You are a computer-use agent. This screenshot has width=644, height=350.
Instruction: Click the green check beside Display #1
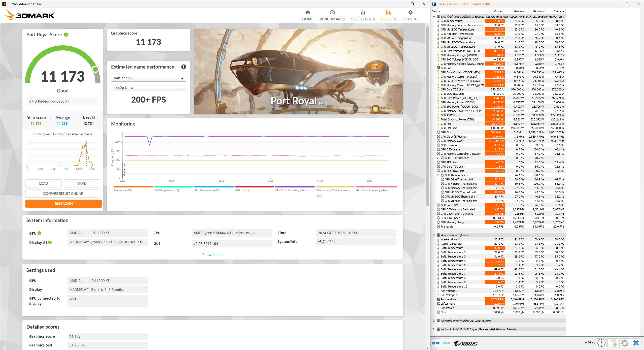pos(50,242)
